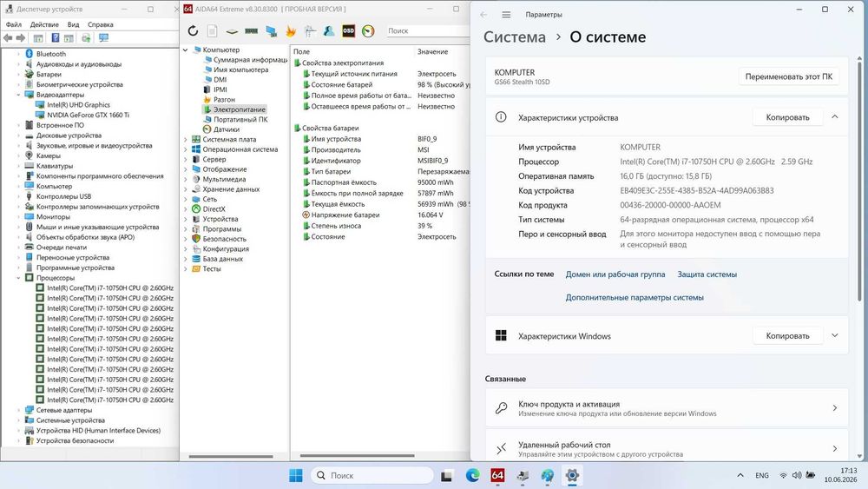Image resolution: width=868 pixels, height=489 pixels.
Task: Click the AIDA64 report page icon
Action: 212,31
